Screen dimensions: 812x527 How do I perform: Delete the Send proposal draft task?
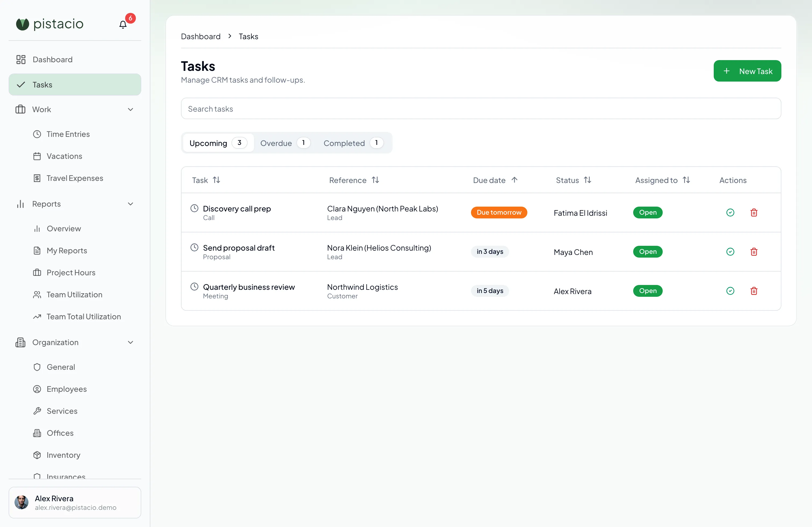click(754, 252)
